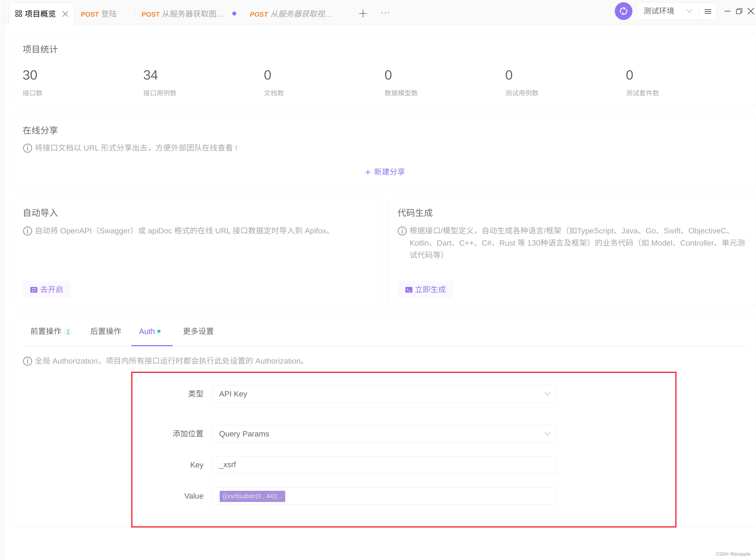Click the 去开启 button
This screenshot has height=560, width=756.
click(x=47, y=290)
